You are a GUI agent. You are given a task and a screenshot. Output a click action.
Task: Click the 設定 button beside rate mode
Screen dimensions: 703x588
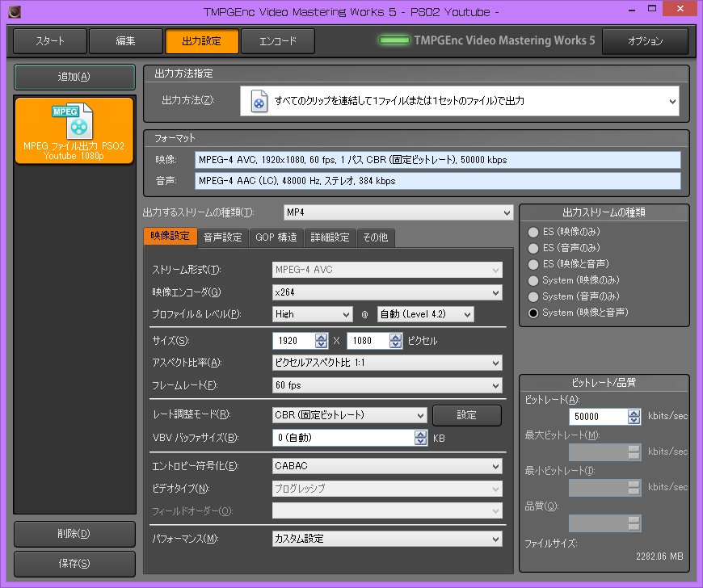[x=467, y=415]
